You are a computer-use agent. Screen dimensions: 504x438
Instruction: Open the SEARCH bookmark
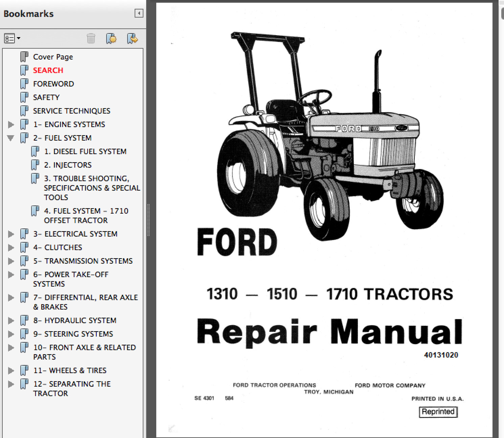click(48, 70)
